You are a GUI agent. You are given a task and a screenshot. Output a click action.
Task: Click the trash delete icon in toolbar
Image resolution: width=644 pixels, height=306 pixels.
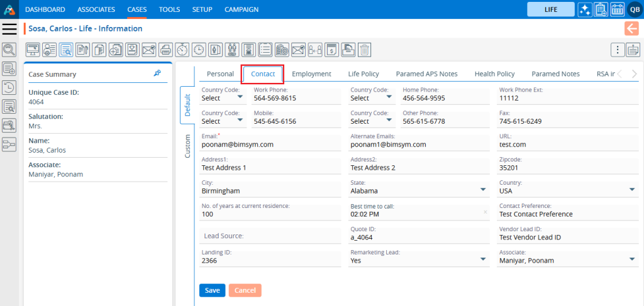tap(364, 50)
